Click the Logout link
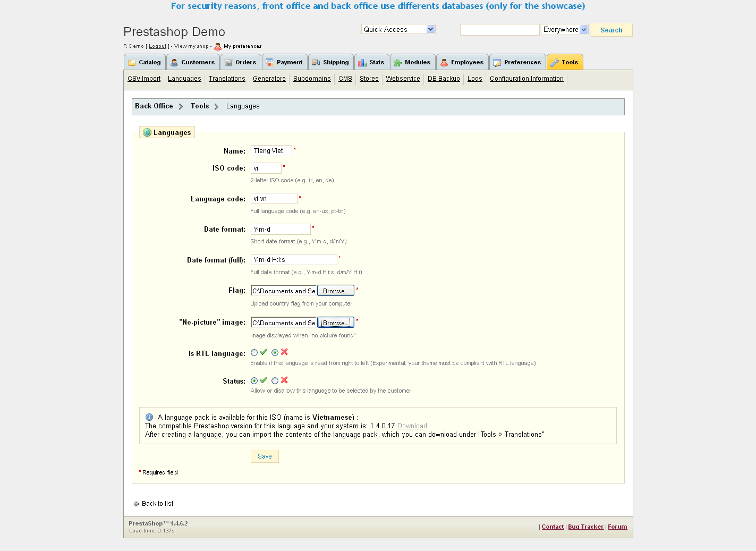 tap(158, 46)
